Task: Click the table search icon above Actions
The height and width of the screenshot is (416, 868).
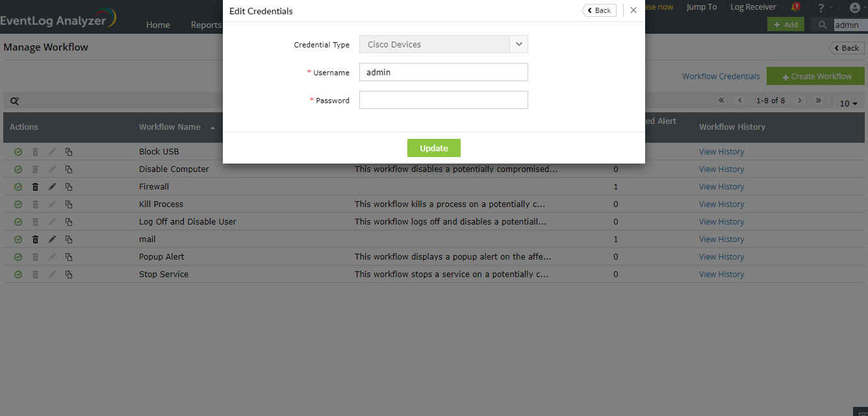Action: 14,101
